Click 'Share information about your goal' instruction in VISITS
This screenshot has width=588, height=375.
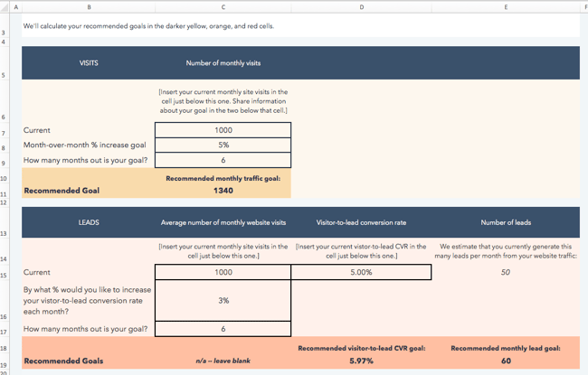pyautogui.click(x=223, y=101)
